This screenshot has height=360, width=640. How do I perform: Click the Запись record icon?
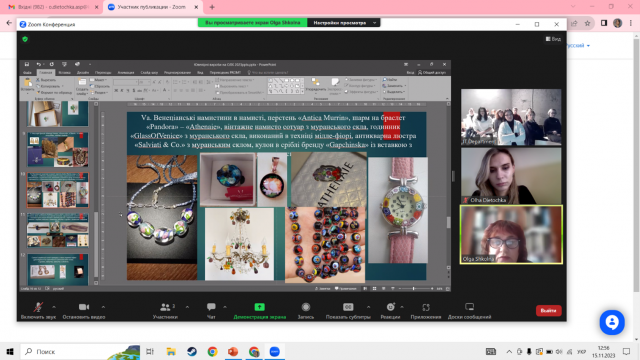tap(306, 307)
